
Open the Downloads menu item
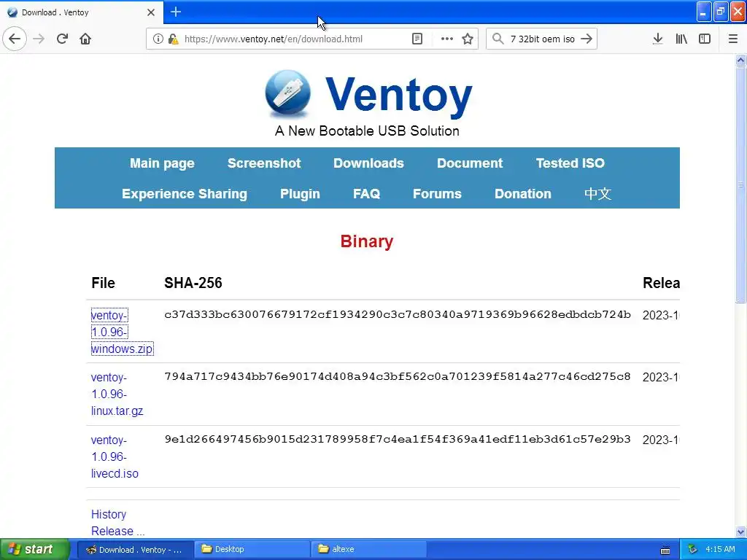368,163
